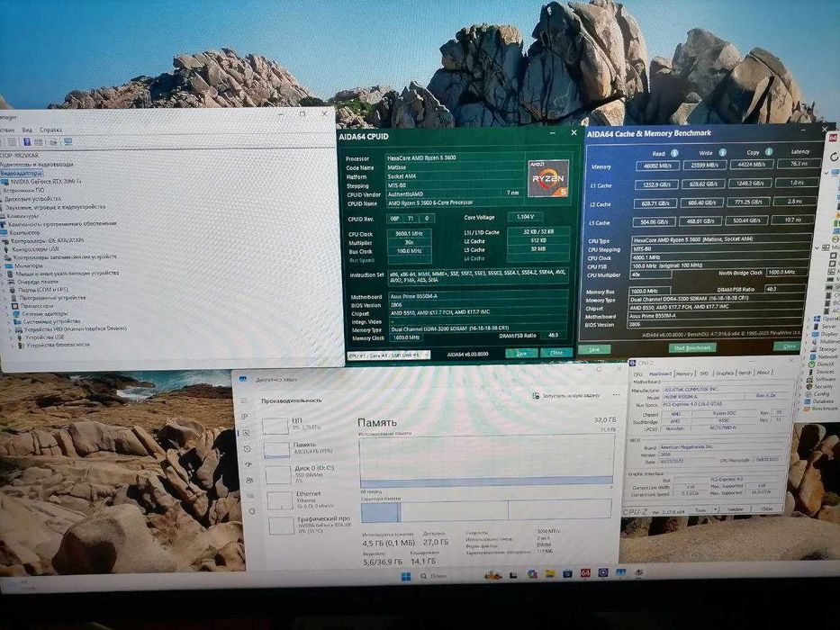The height and width of the screenshot is (630, 840).
Task: Select the Контроллеры USB category
Action: (35, 249)
